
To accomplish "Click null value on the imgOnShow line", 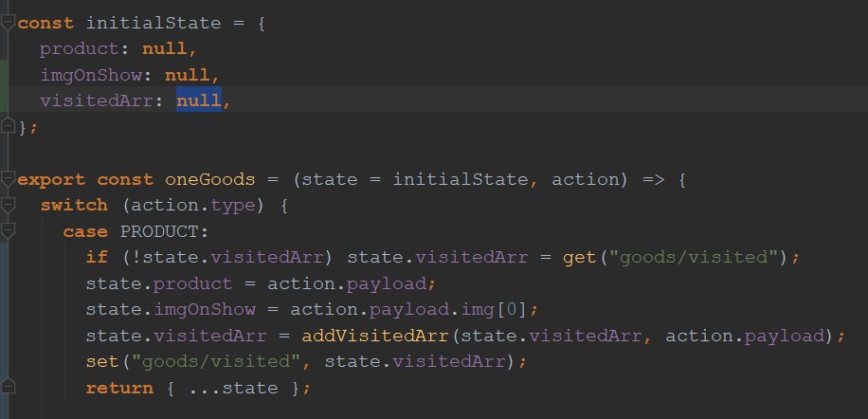I will pos(187,75).
